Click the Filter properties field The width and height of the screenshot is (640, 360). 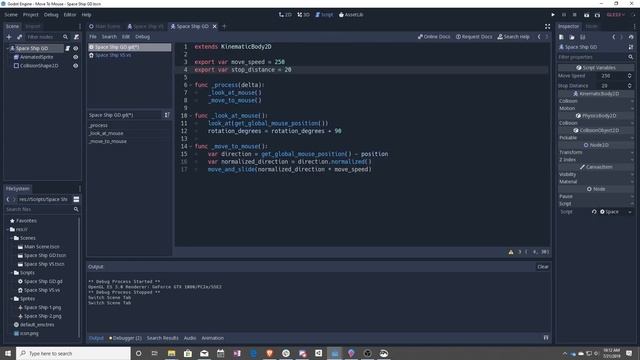pos(596,57)
